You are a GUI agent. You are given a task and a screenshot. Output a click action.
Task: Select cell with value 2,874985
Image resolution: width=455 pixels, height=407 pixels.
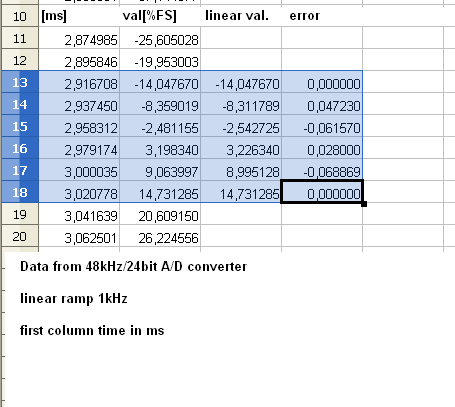click(x=79, y=38)
